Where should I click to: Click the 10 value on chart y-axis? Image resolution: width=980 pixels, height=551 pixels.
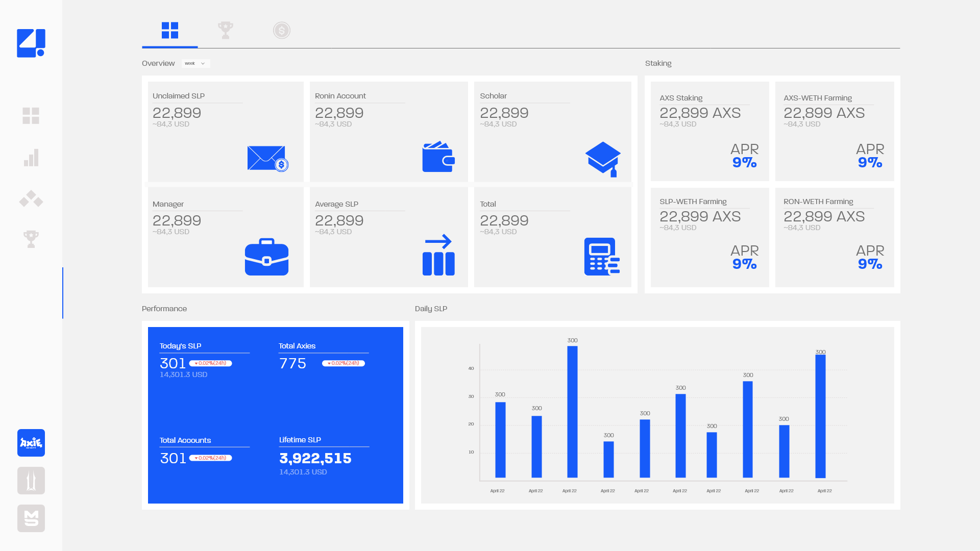(471, 452)
